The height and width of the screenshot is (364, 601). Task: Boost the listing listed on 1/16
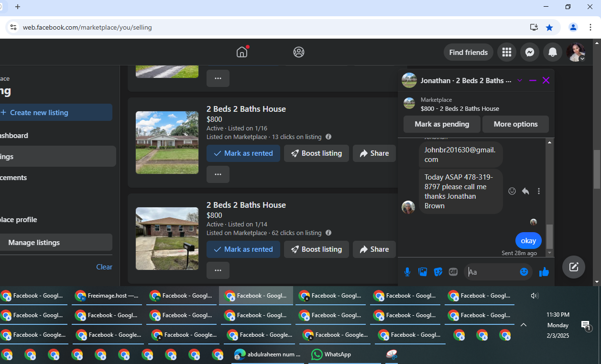pyautogui.click(x=317, y=153)
